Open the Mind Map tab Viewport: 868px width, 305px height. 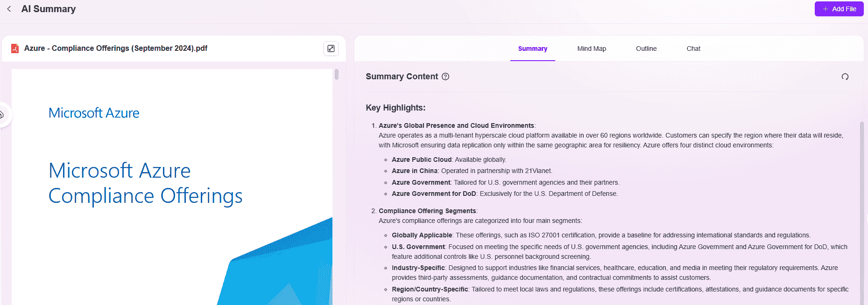pos(592,49)
